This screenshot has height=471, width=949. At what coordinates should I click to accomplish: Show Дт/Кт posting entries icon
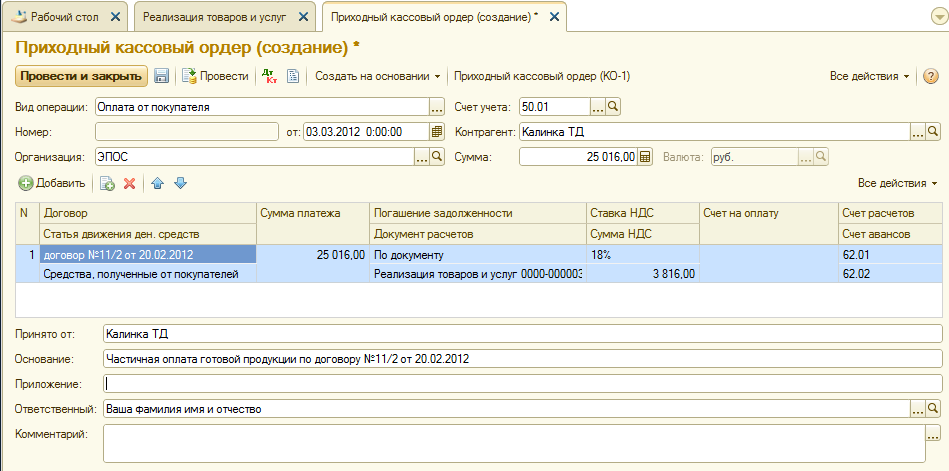coord(268,76)
